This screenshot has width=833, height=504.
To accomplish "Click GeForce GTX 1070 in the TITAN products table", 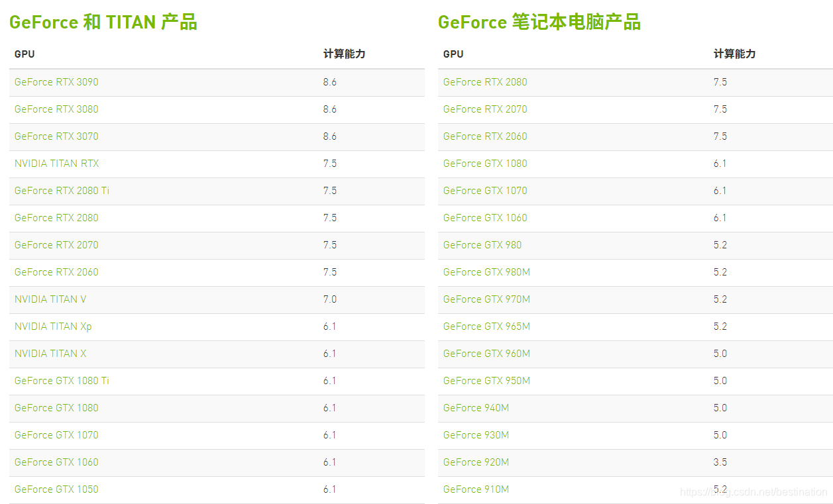I will [56, 435].
